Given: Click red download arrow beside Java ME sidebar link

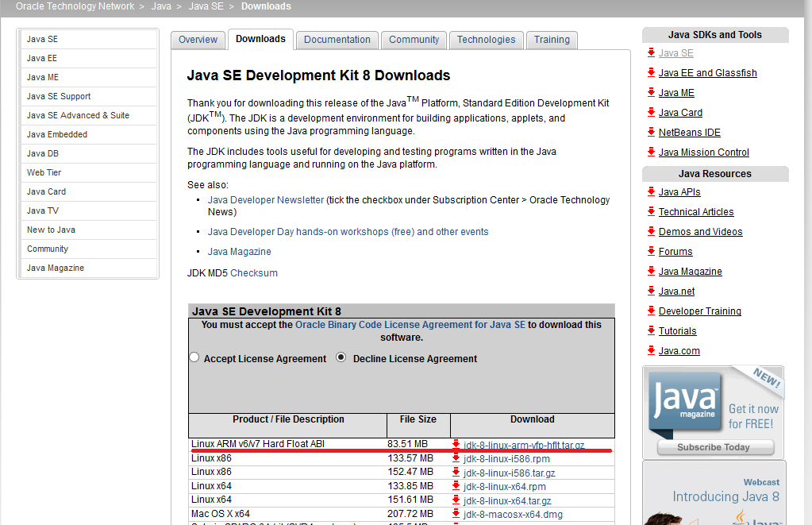Looking at the screenshot, I should click(x=652, y=92).
